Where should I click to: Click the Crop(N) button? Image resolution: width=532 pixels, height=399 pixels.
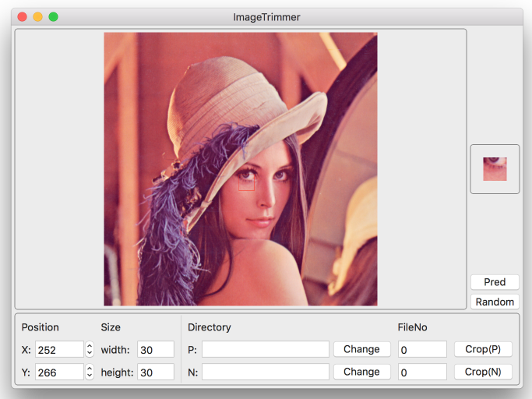[483, 372]
